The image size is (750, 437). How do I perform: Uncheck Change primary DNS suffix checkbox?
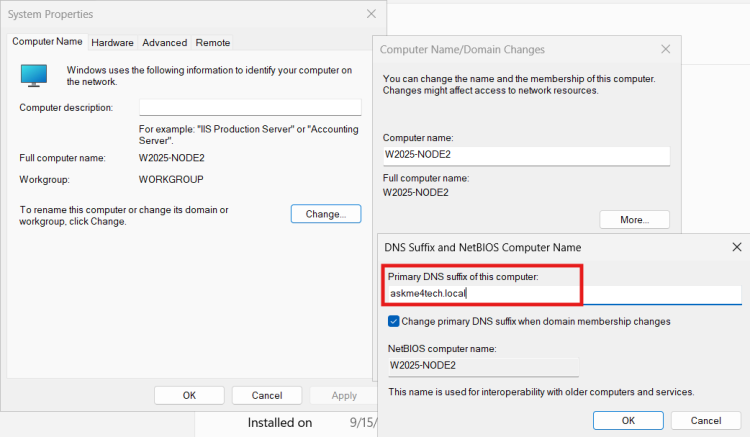[x=393, y=321]
